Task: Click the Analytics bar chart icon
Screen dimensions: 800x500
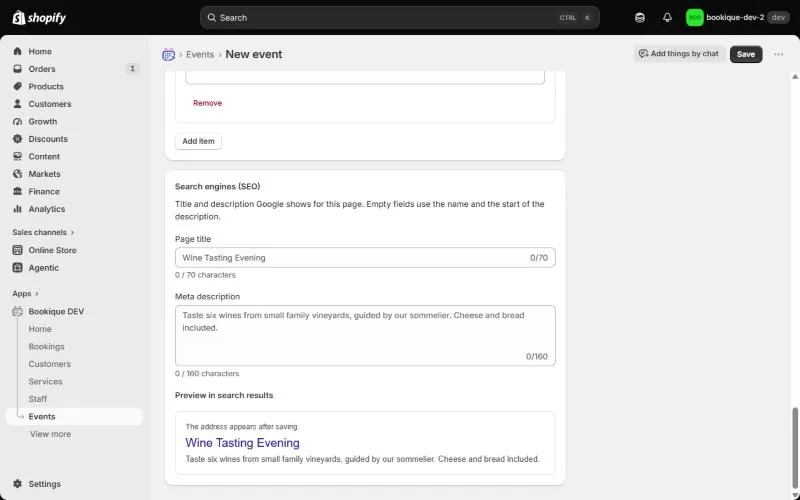Action: (17, 209)
